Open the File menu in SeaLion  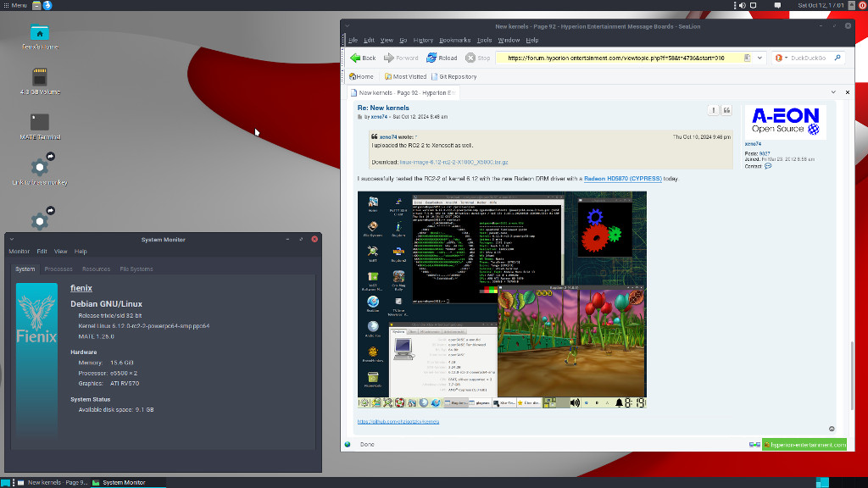point(353,40)
